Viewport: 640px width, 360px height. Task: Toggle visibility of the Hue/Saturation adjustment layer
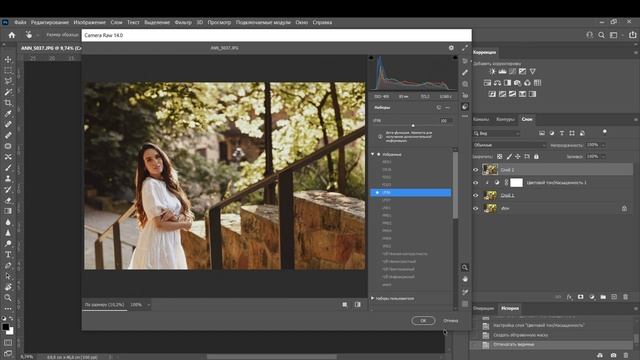tap(476, 182)
